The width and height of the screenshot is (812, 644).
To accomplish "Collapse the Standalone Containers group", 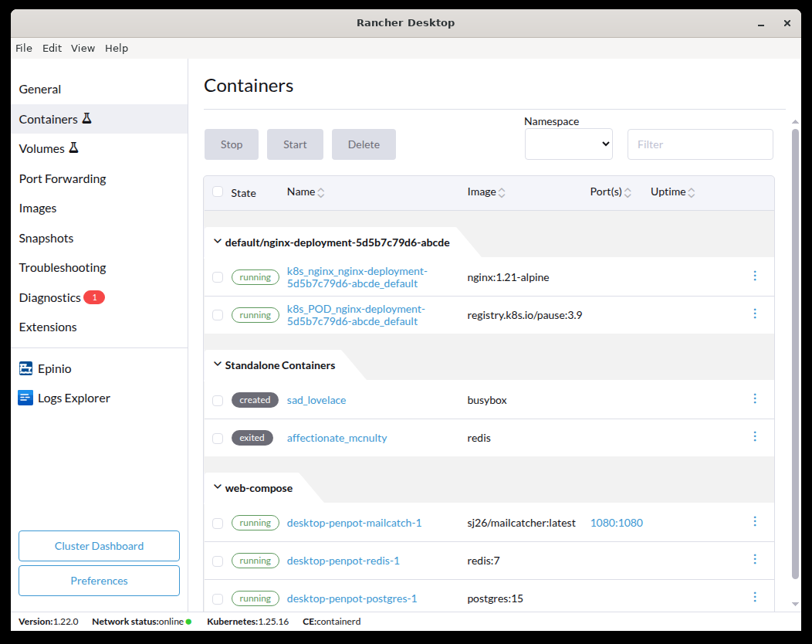I will (x=217, y=364).
